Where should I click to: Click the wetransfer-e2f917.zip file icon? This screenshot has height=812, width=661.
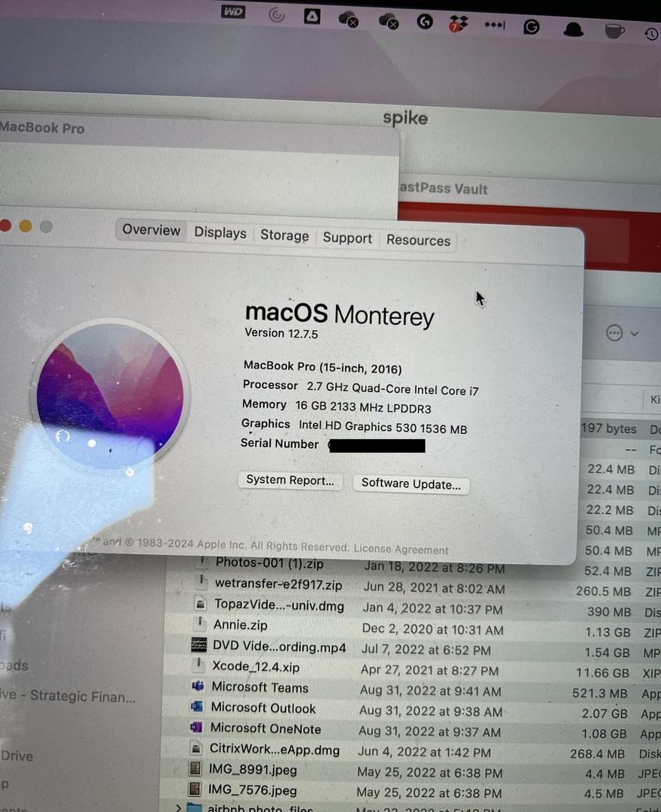(201, 582)
